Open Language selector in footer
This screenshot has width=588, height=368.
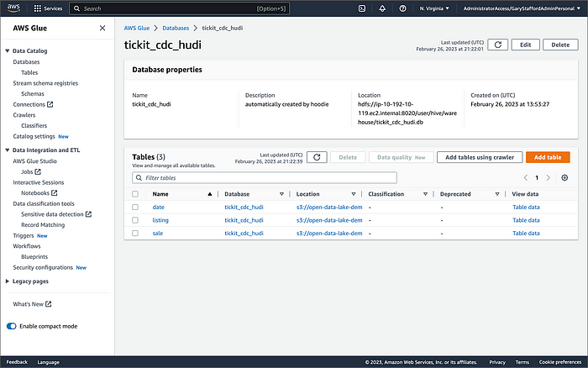click(x=48, y=362)
